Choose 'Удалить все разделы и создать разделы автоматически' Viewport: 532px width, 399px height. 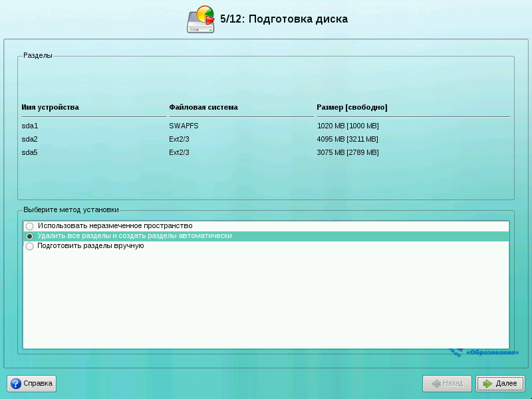pos(29,236)
